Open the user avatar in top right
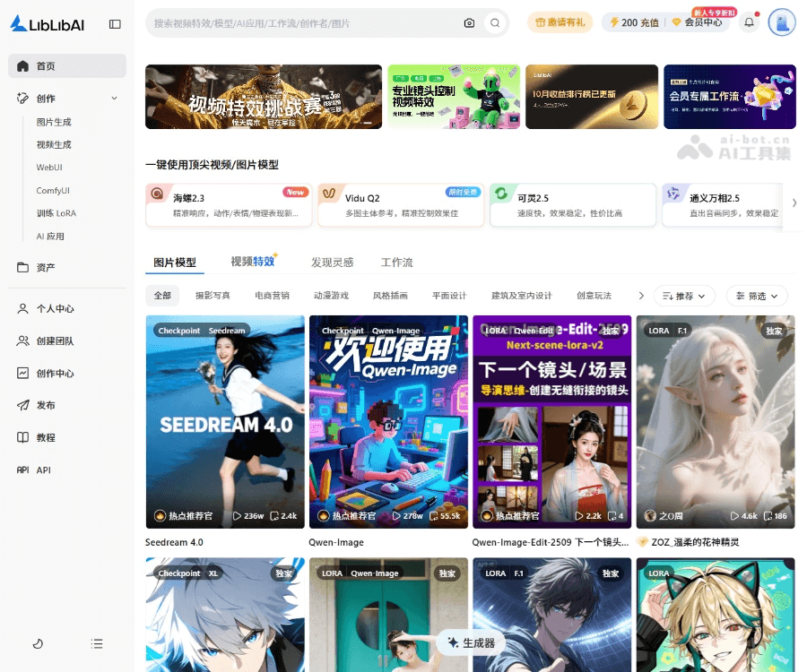Image resolution: width=807 pixels, height=672 pixels. click(x=782, y=22)
